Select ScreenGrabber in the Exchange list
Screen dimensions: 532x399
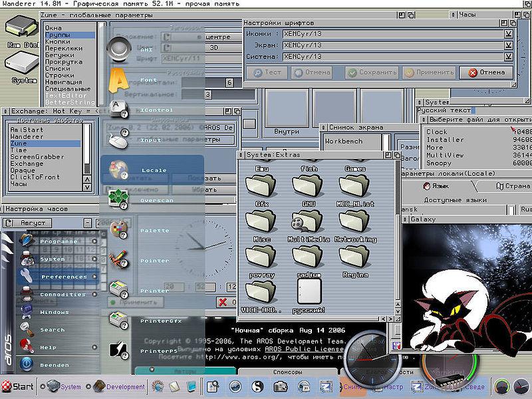pos(37,157)
